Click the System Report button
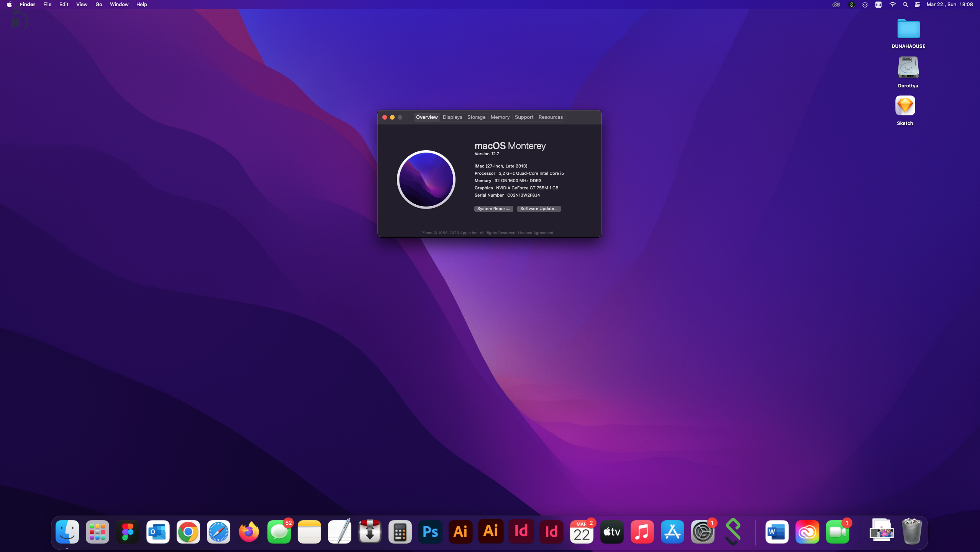This screenshot has height=552, width=980. pyautogui.click(x=493, y=209)
